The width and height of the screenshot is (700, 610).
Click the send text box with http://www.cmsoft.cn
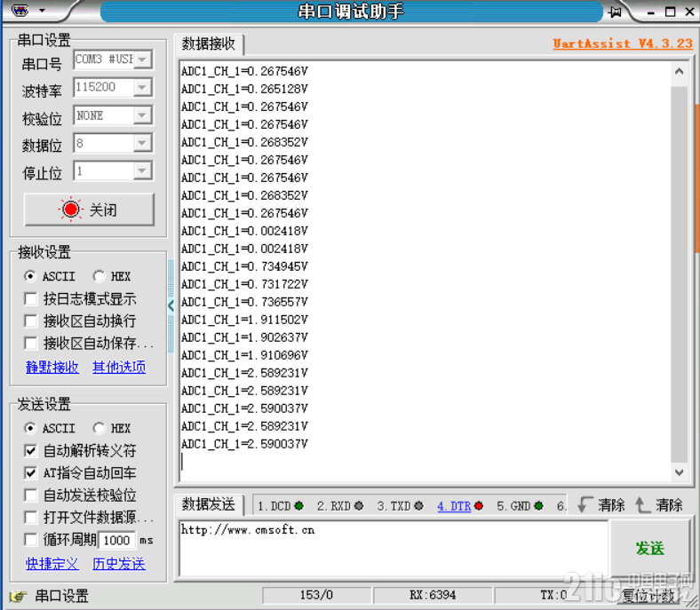394,549
